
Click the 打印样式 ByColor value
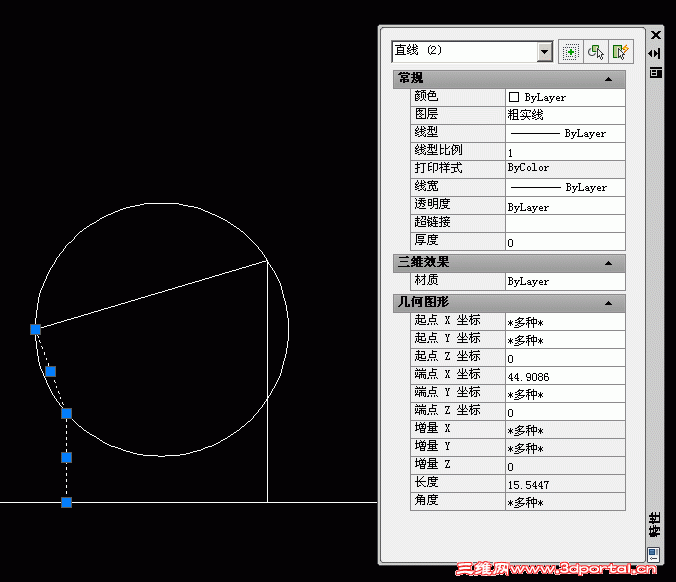point(565,169)
